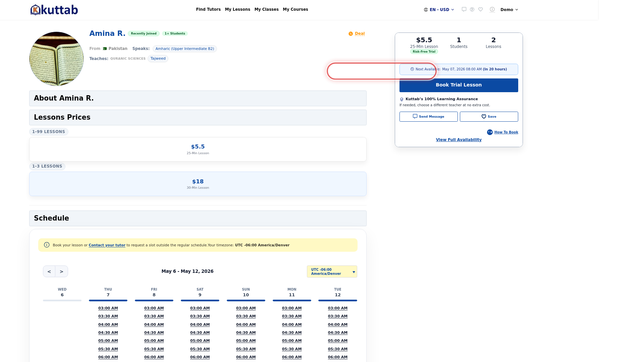Collapse the Schedule section header
Image resolution: width=644 pixels, height=362 pixels.
click(198, 219)
